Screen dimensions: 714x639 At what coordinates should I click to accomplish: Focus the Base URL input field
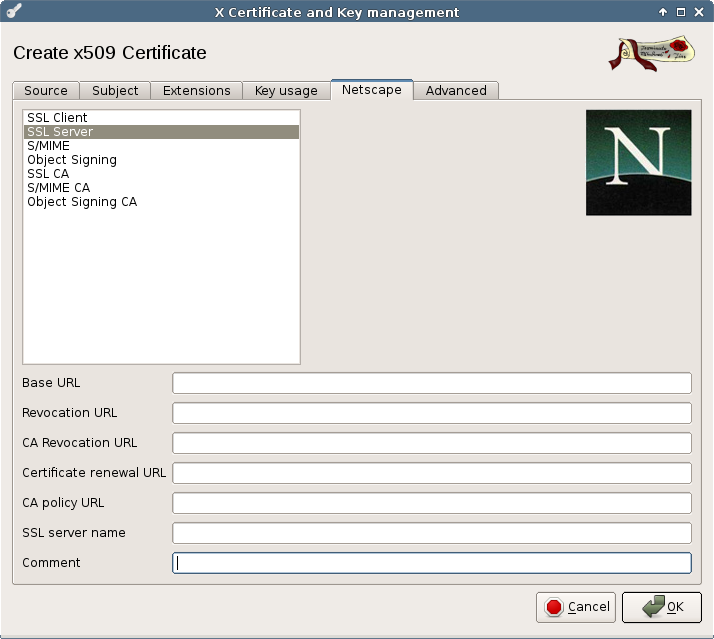[x=432, y=383]
